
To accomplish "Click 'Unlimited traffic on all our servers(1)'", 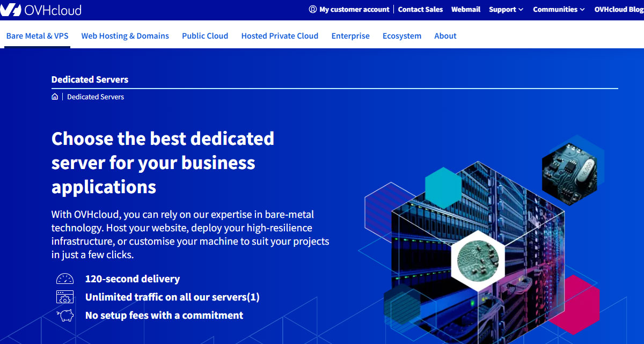I will coord(172,297).
